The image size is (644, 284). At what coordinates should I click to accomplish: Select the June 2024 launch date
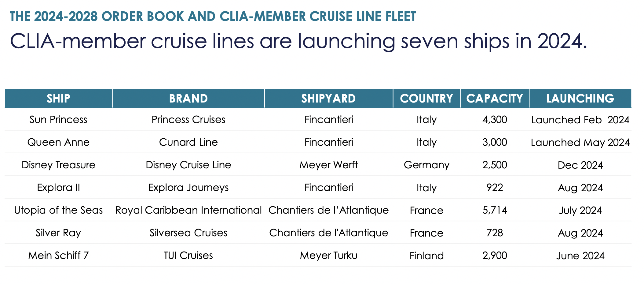click(x=580, y=256)
